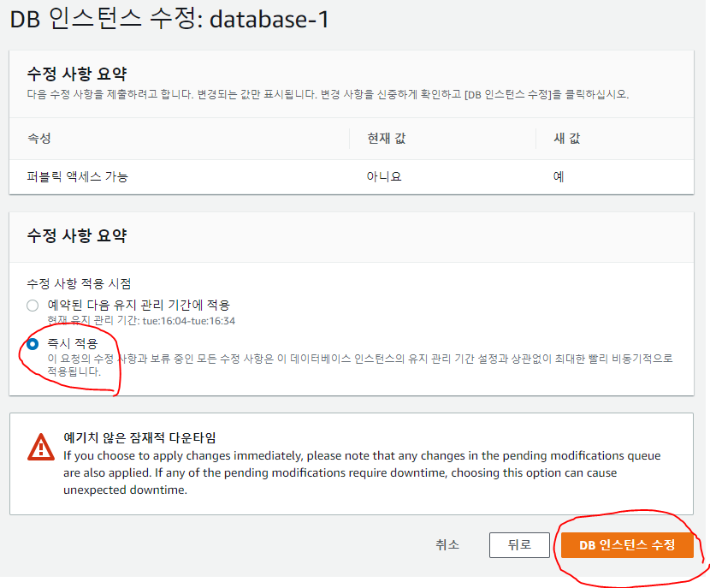This screenshot has height=588, width=710.
Task: Click the '새 값' column header
Action: pyautogui.click(x=566, y=139)
